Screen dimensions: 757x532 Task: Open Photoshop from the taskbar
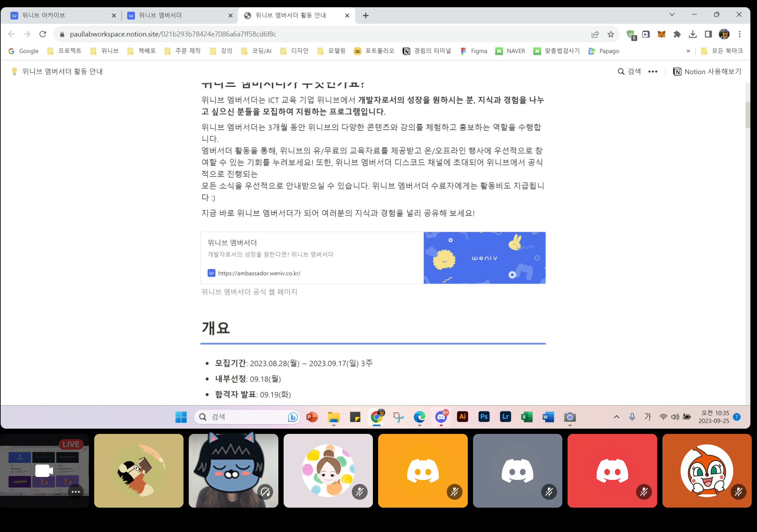[484, 417]
